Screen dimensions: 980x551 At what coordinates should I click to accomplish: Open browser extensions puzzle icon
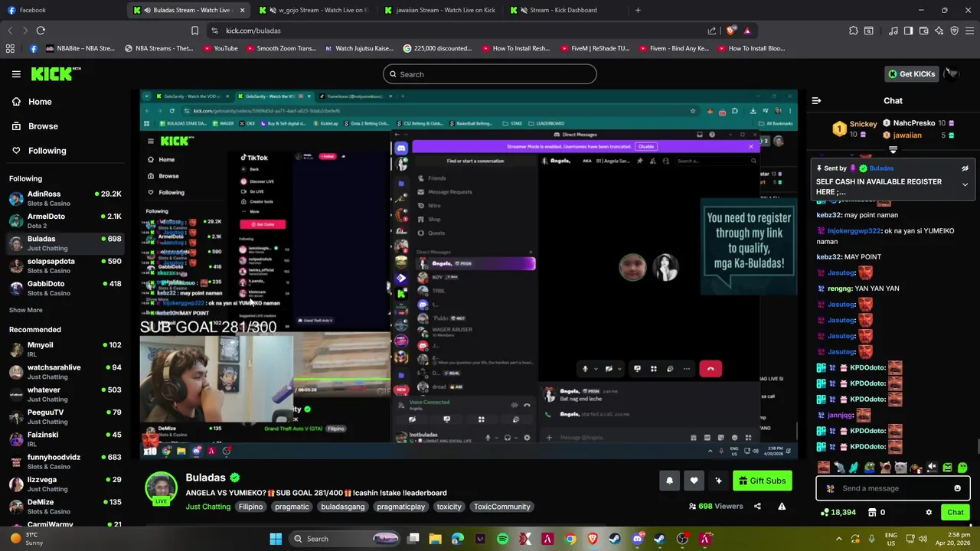(853, 31)
